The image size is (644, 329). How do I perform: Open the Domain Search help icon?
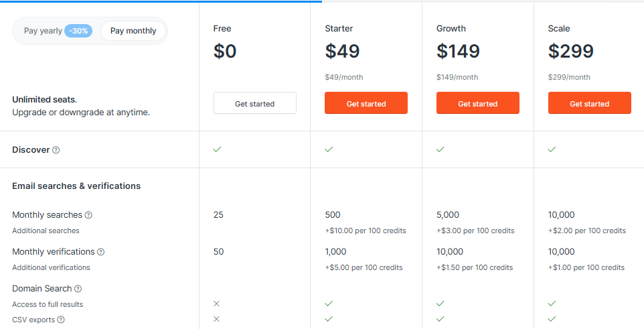(78, 289)
